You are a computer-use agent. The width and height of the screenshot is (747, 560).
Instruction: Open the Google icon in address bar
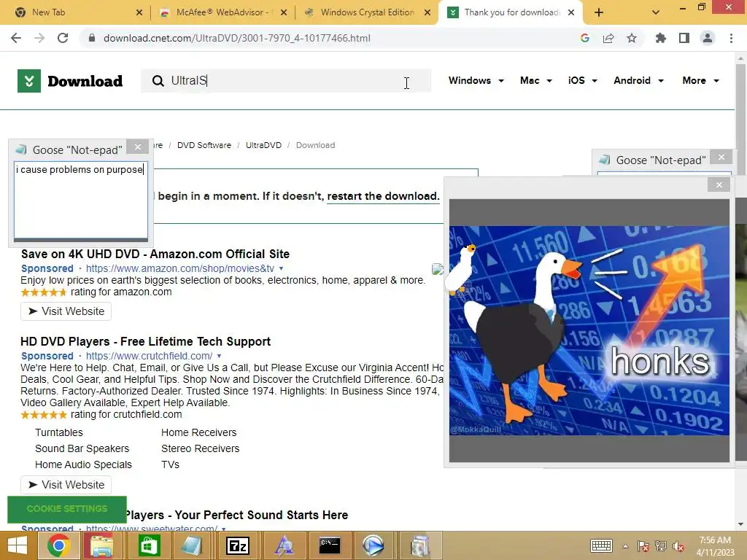coord(585,38)
